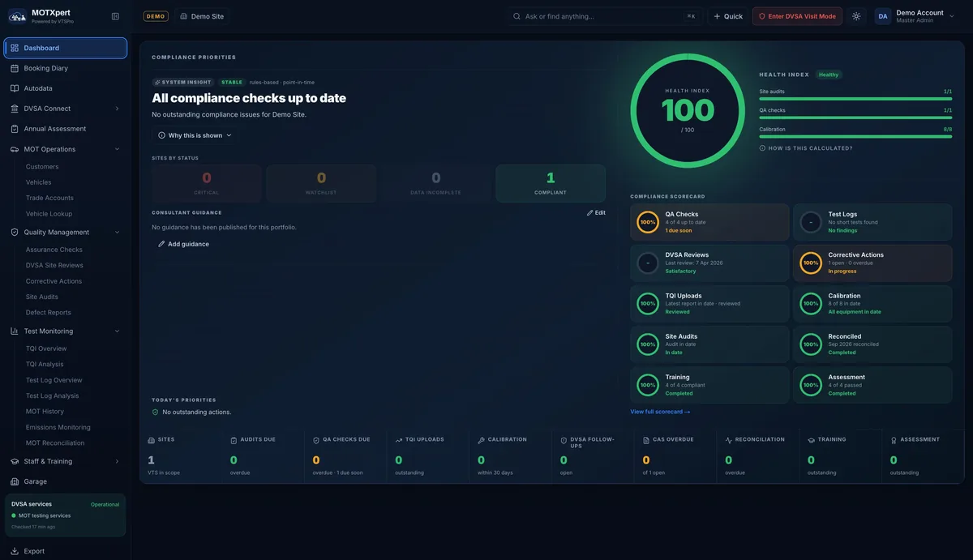The image size is (973, 560).
Task: Click QA Checks 100% ring icon
Action: (648, 222)
